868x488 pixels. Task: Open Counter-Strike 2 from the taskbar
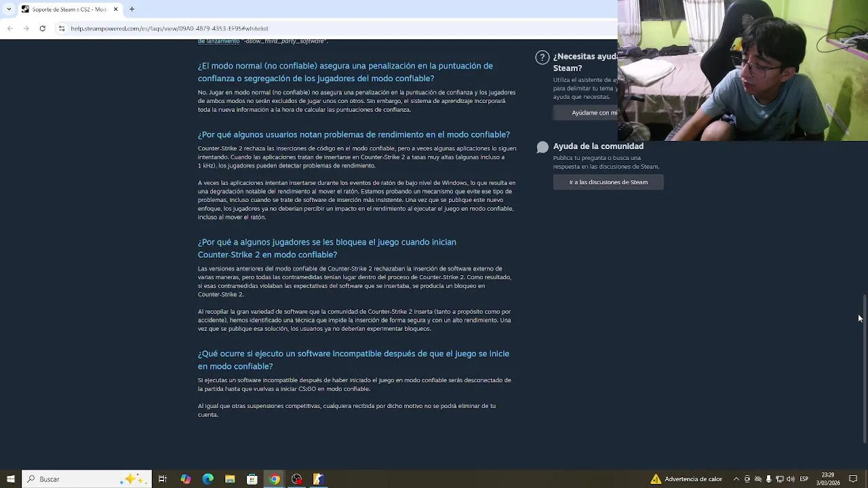[x=319, y=479]
